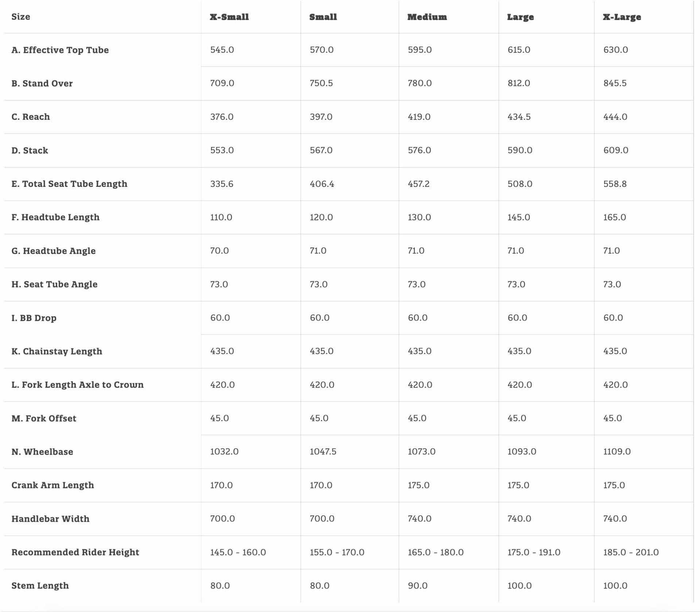Click the D. Stack row label

30,150
